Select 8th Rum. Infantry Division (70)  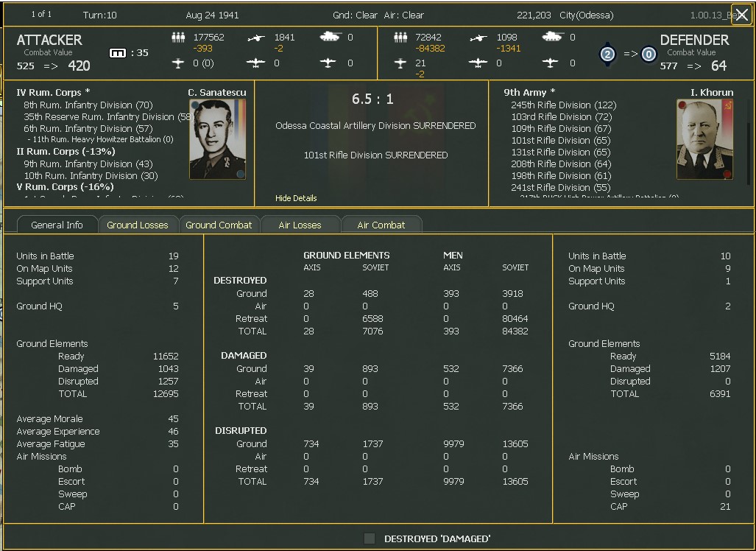click(x=88, y=105)
